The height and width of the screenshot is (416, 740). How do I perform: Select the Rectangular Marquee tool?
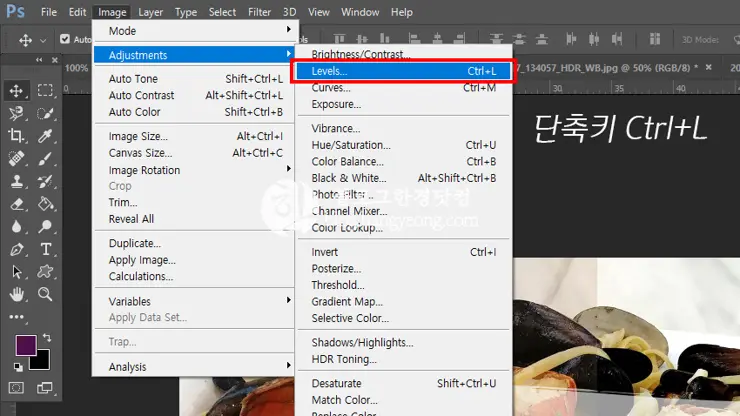coord(46,91)
